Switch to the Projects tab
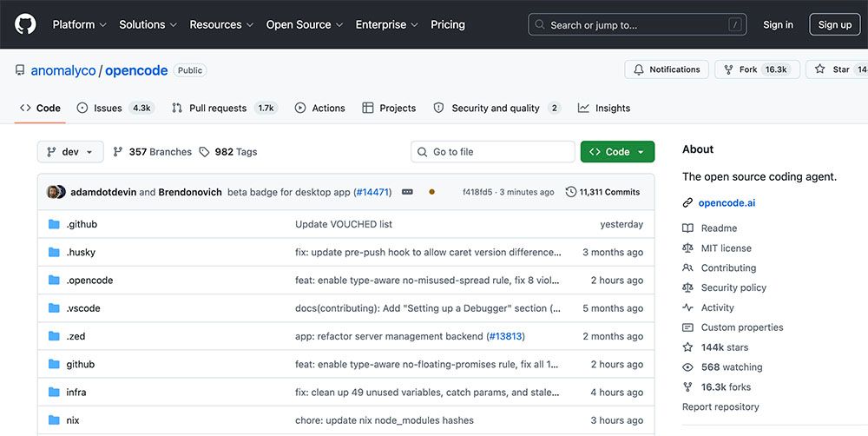The width and height of the screenshot is (868, 436). [x=389, y=108]
